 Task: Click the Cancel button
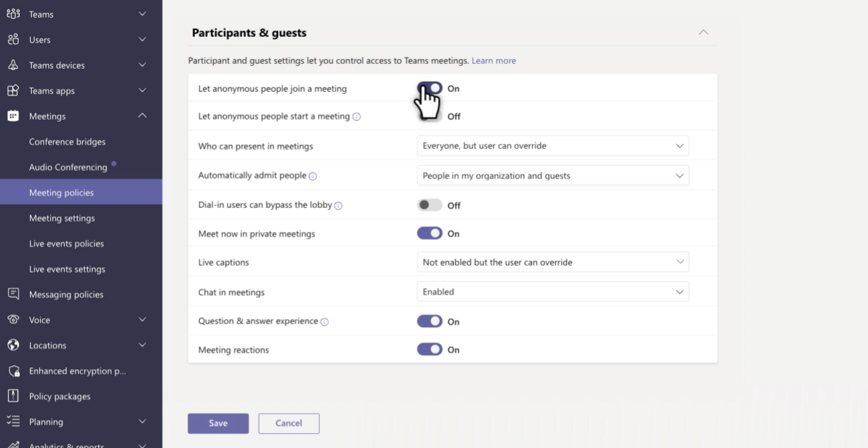click(289, 423)
